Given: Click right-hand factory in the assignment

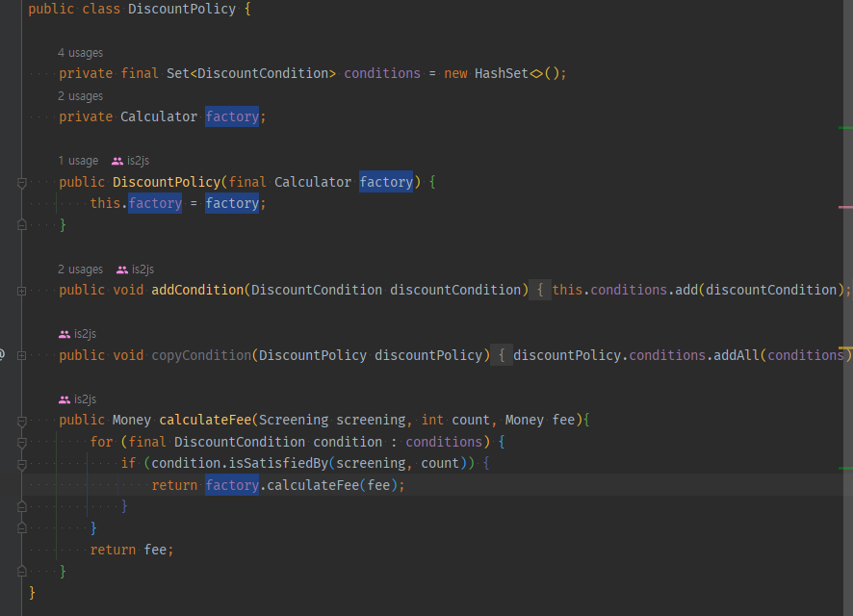Looking at the screenshot, I should click(x=232, y=203).
